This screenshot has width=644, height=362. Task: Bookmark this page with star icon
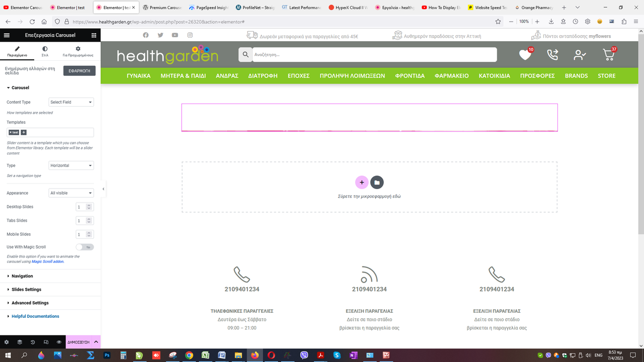click(x=498, y=22)
